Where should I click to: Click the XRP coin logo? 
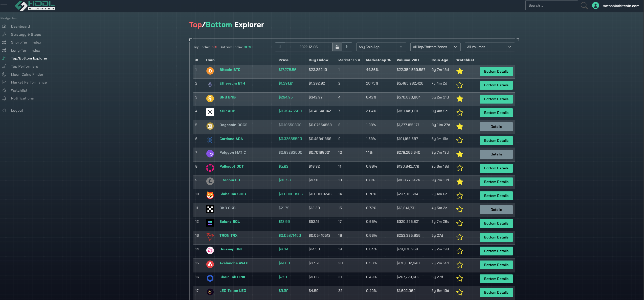pyautogui.click(x=210, y=112)
